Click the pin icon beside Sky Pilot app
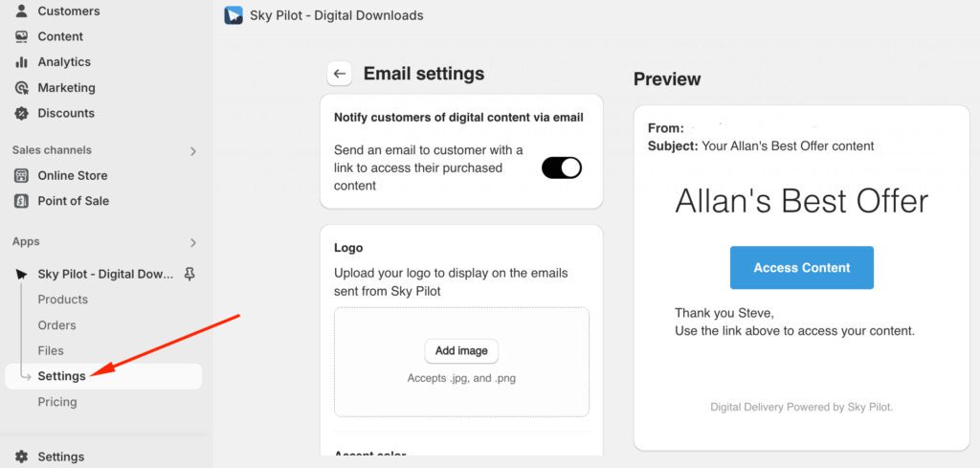The width and height of the screenshot is (980, 468). (x=189, y=274)
